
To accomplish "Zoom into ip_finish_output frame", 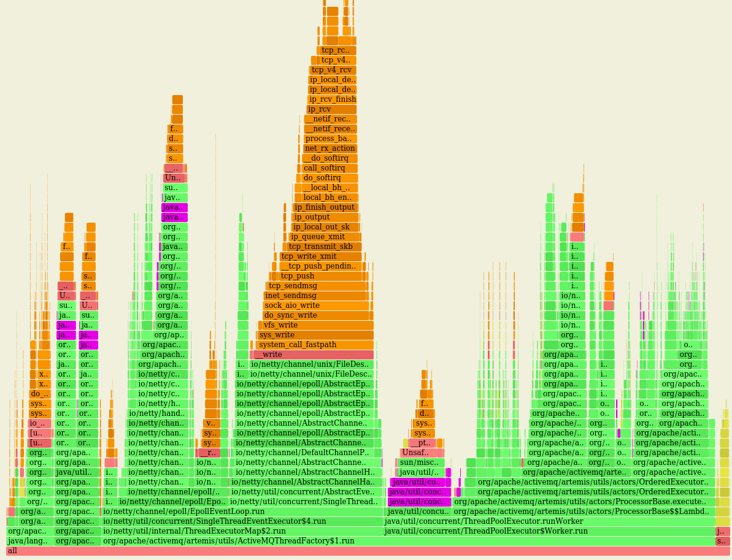I will 325,208.
